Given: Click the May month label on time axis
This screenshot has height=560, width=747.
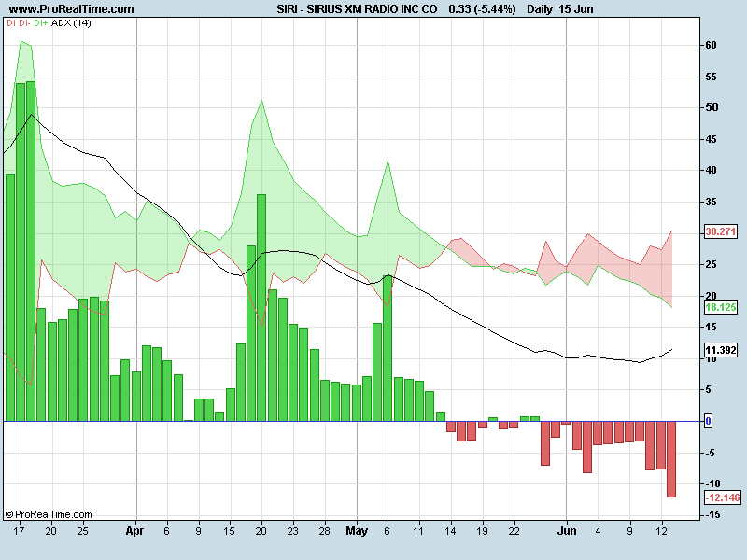Looking at the screenshot, I should 357,531.
